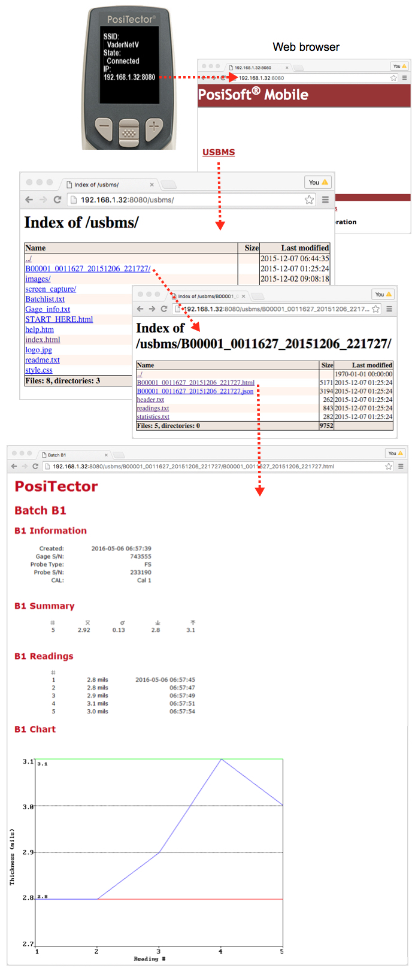This screenshot has width=415, height=980.
Task: Open the header.txt file link
Action: [x=150, y=400]
